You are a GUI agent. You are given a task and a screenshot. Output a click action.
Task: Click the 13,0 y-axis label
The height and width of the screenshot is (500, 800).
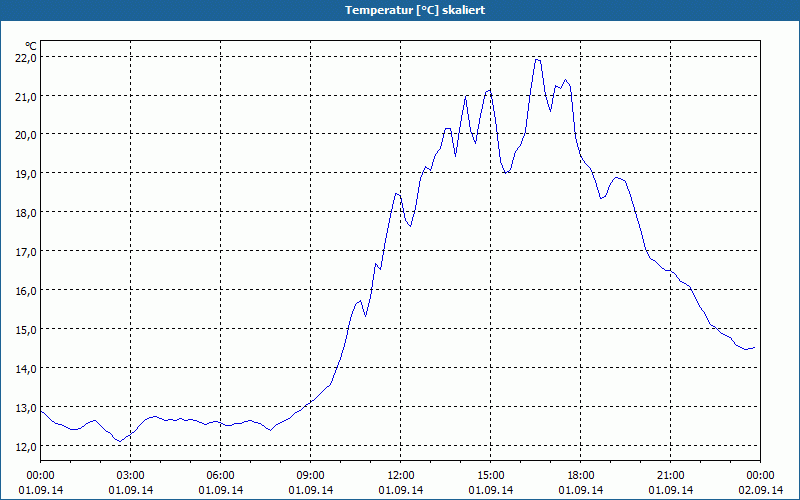26,408
